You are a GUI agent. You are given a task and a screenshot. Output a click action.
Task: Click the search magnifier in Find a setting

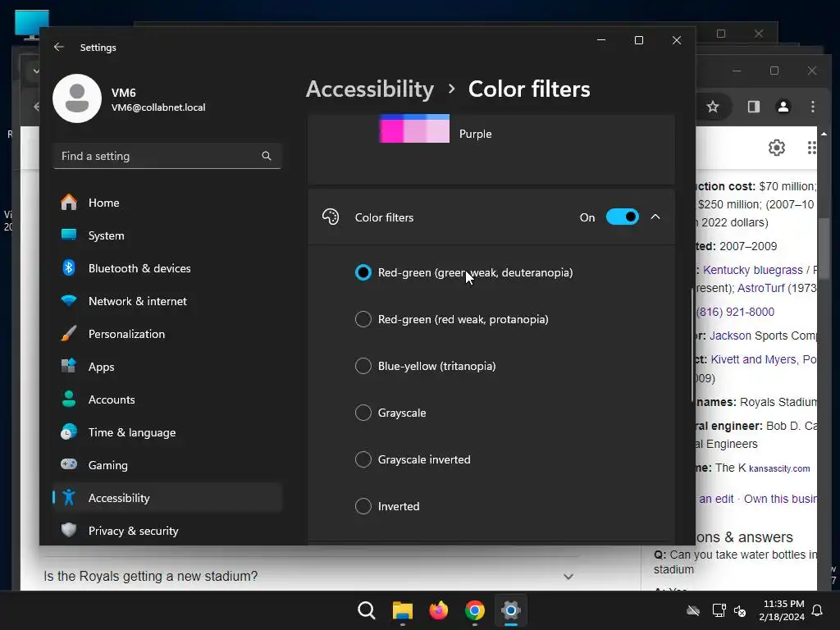(x=267, y=156)
